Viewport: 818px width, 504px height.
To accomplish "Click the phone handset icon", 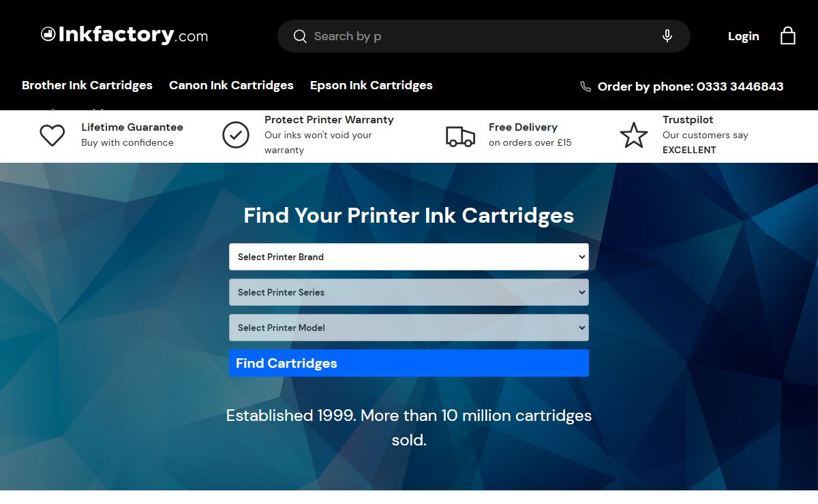I will (586, 86).
